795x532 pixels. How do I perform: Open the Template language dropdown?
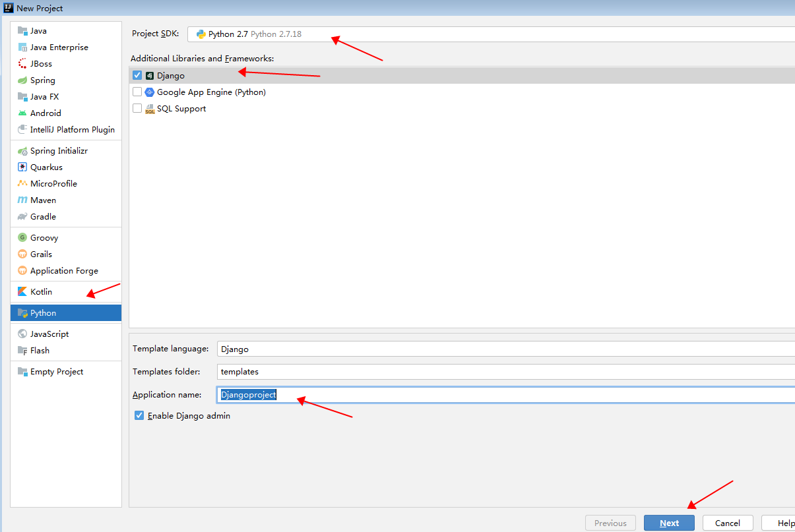click(506, 349)
